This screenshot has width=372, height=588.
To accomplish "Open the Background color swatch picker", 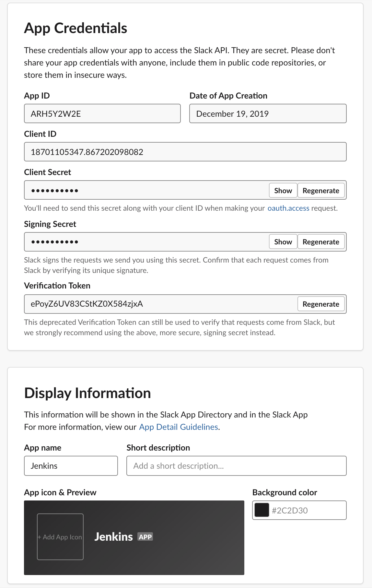I will (x=262, y=510).
